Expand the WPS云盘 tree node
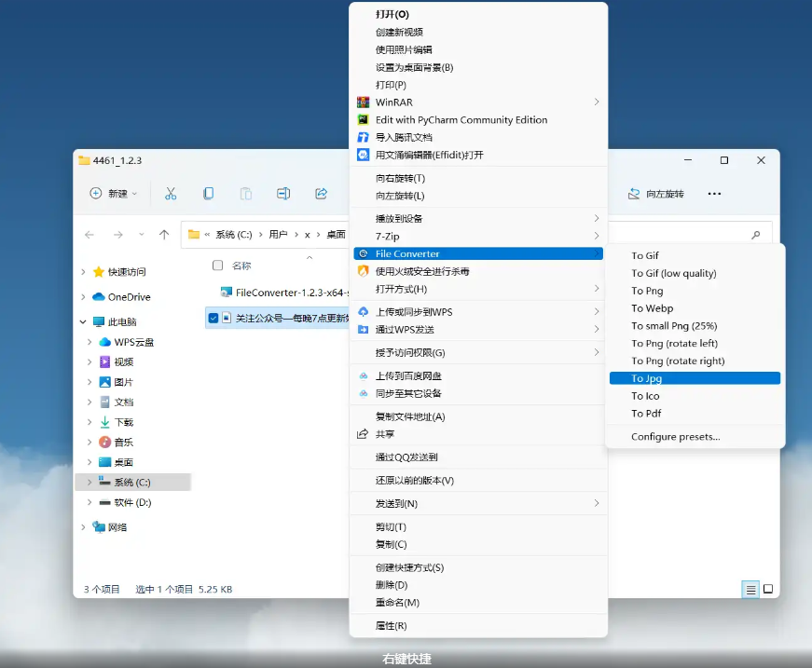The height and width of the screenshot is (668, 812). tap(89, 342)
